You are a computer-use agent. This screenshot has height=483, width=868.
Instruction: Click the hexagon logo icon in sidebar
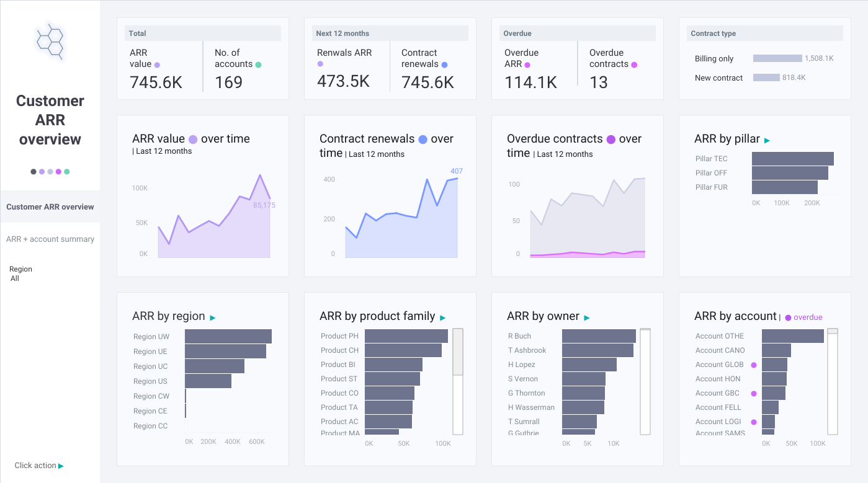click(x=50, y=42)
